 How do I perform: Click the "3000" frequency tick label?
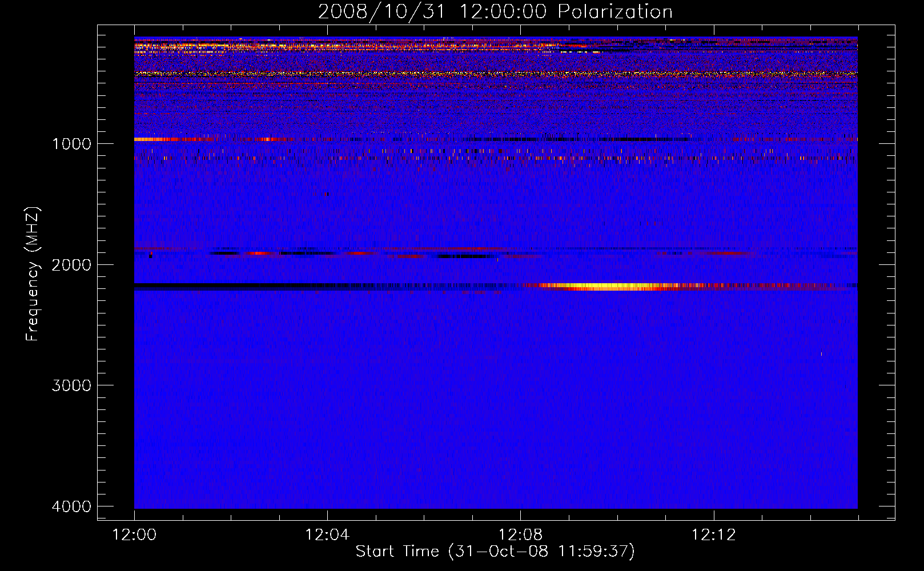71,385
